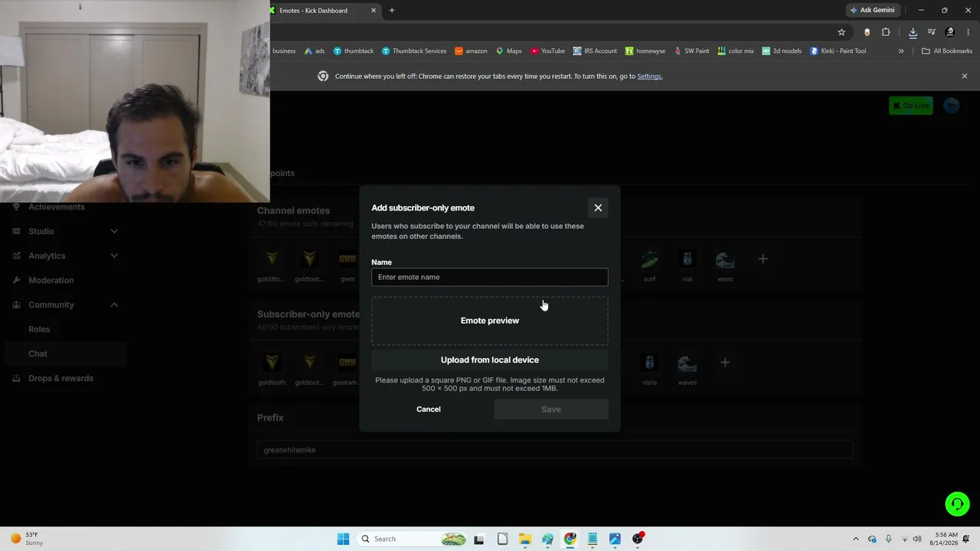Click the Prefix field containing greatwhitemike
This screenshot has height=551, width=980.
[x=555, y=450]
